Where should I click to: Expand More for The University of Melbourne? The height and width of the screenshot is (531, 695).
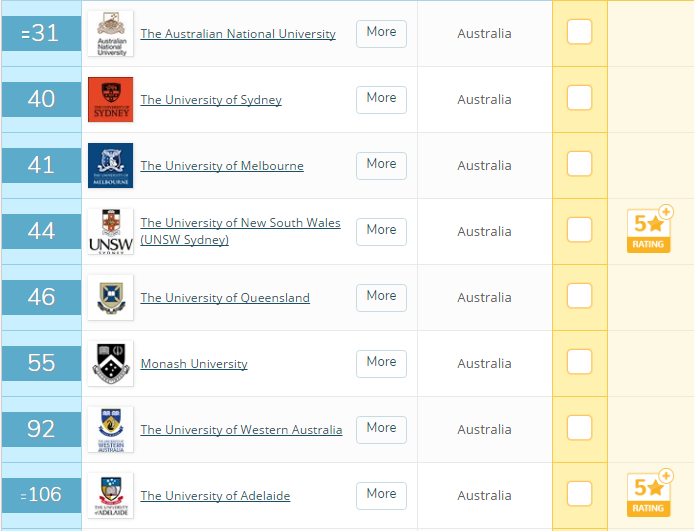point(381,164)
